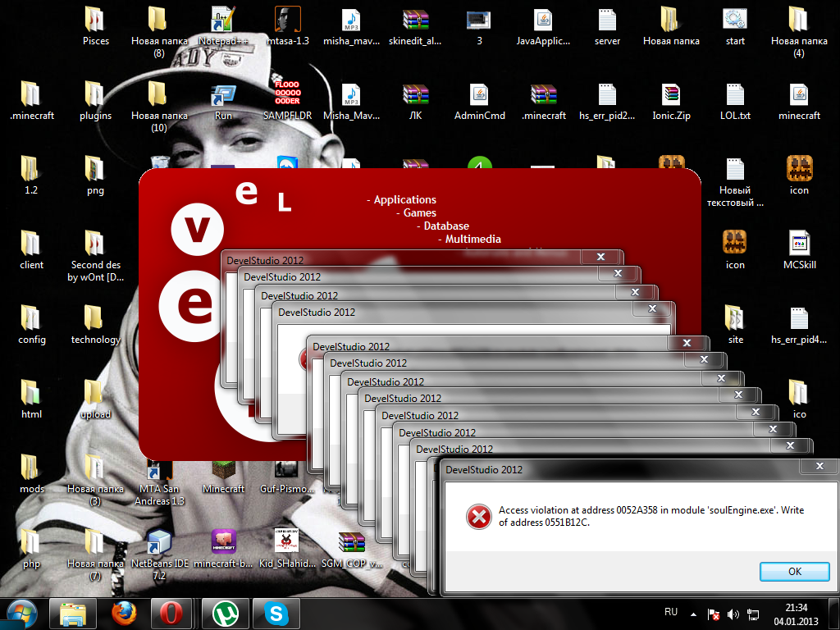Open the html folder icon
This screenshot has width=840, height=630.
tap(31, 399)
